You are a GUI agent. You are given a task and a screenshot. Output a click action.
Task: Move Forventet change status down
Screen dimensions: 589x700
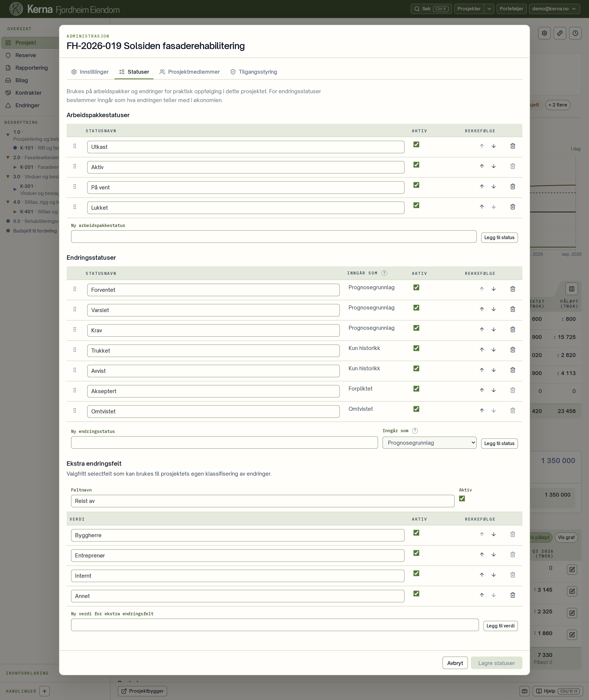coord(493,289)
